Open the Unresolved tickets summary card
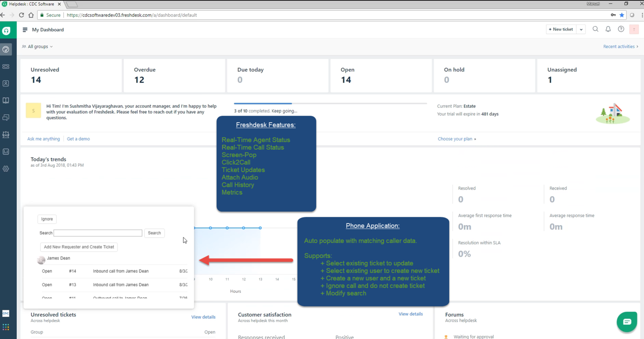The width and height of the screenshot is (644, 339). pos(71,75)
